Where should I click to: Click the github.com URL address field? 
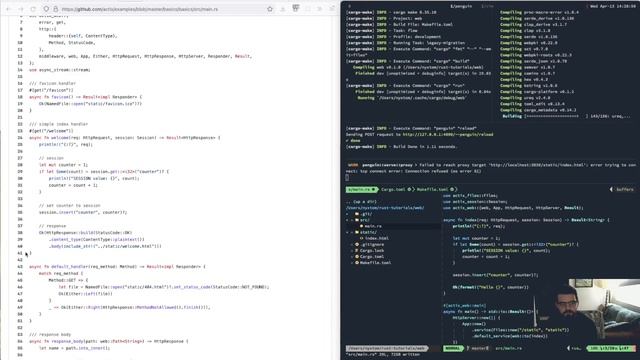click(140, 9)
